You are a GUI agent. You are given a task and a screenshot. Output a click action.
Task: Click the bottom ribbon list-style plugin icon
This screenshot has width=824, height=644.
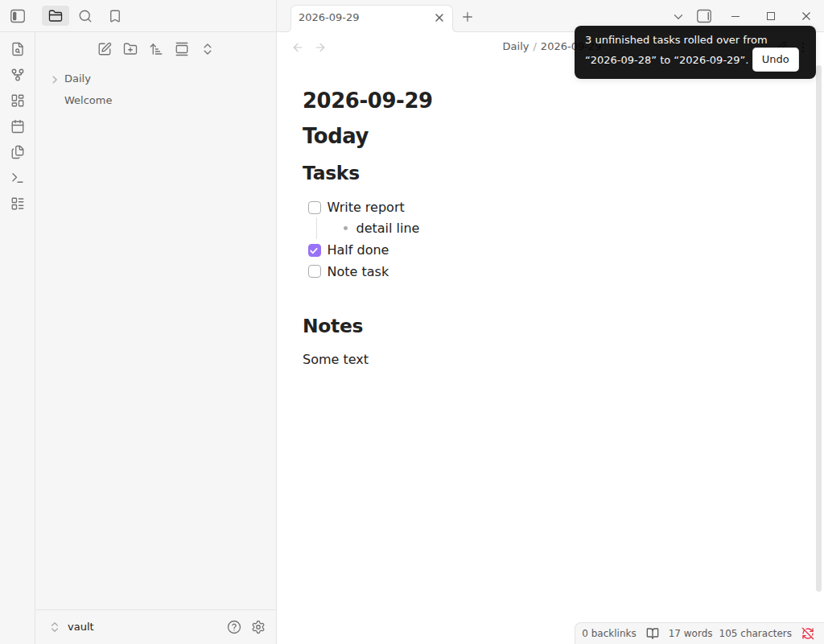click(18, 204)
